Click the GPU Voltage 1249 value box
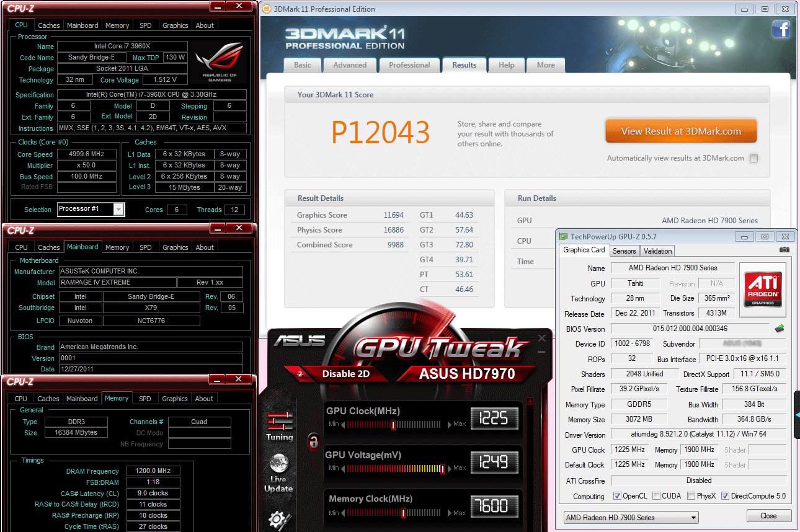 coord(494,462)
